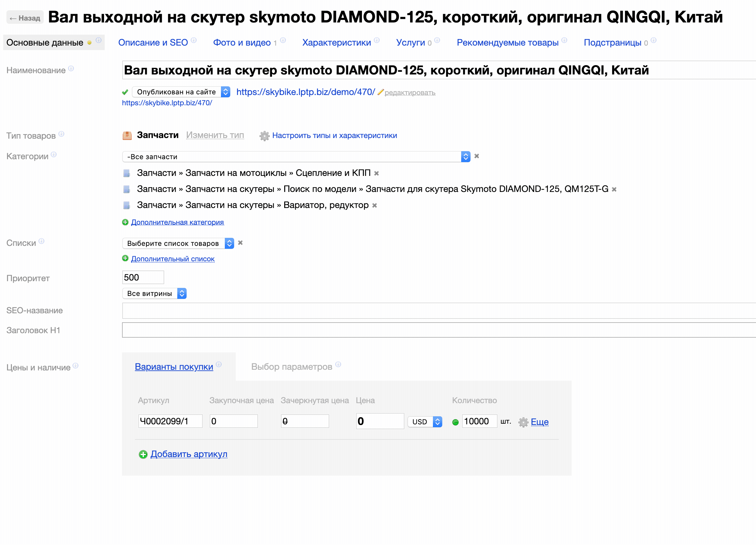
Task: Open Настроить типы и характеристики link
Action: [334, 135]
